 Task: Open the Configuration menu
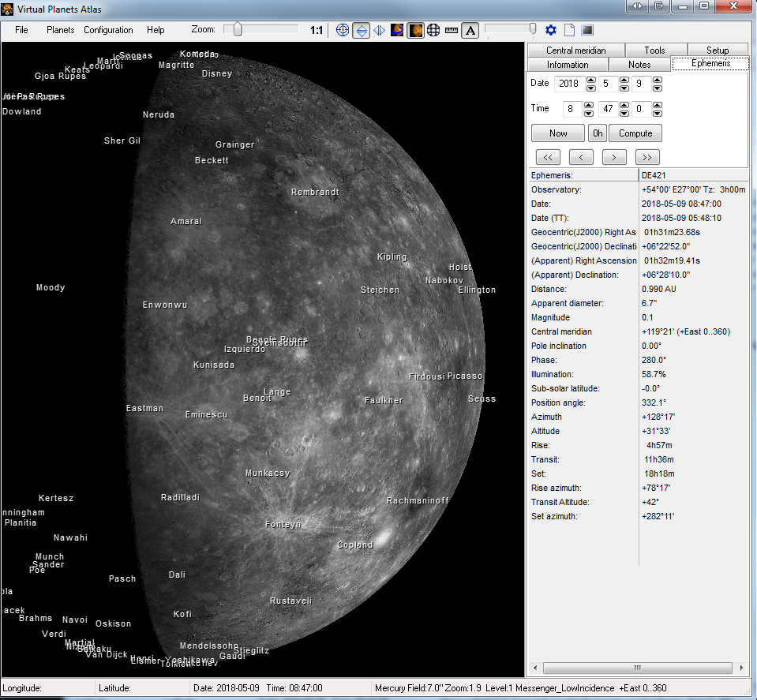108,30
